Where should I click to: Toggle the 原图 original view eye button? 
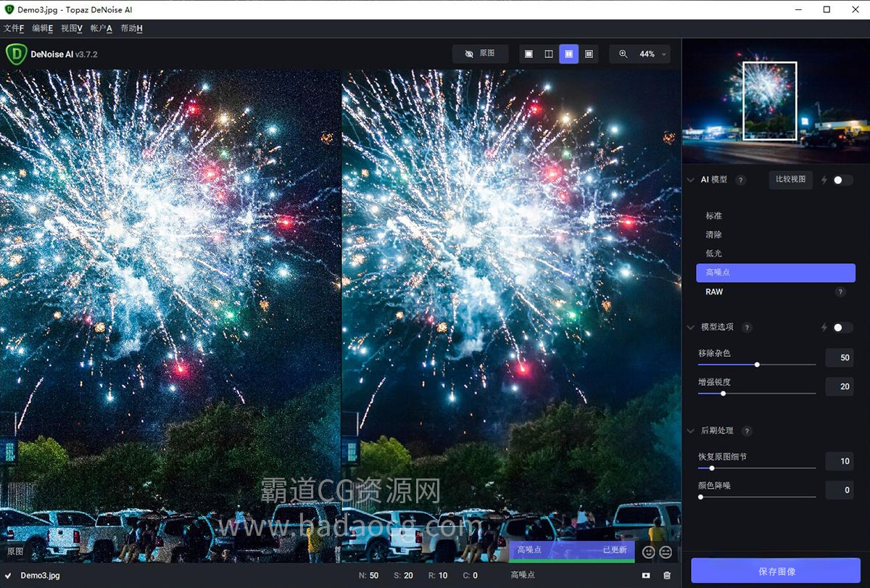coord(481,54)
